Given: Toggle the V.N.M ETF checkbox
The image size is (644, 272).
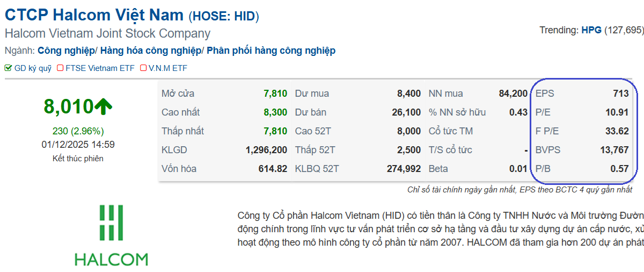Looking at the screenshot, I should pyautogui.click(x=143, y=68).
